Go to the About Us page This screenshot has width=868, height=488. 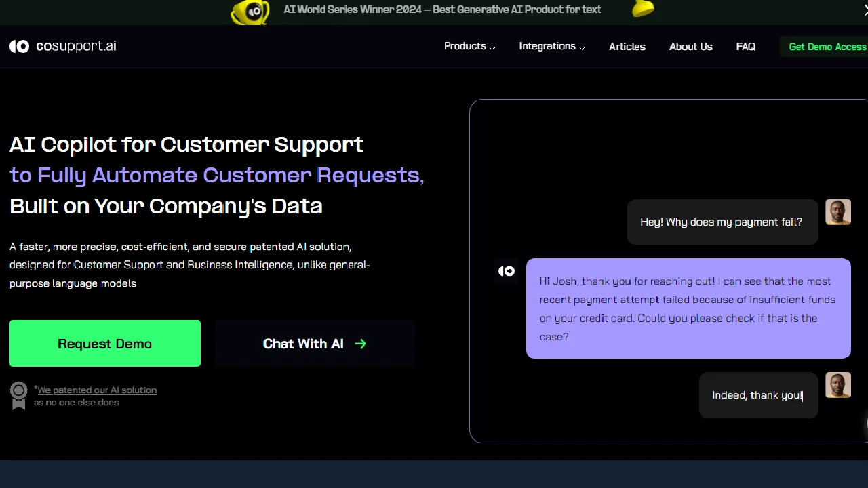pyautogui.click(x=690, y=46)
